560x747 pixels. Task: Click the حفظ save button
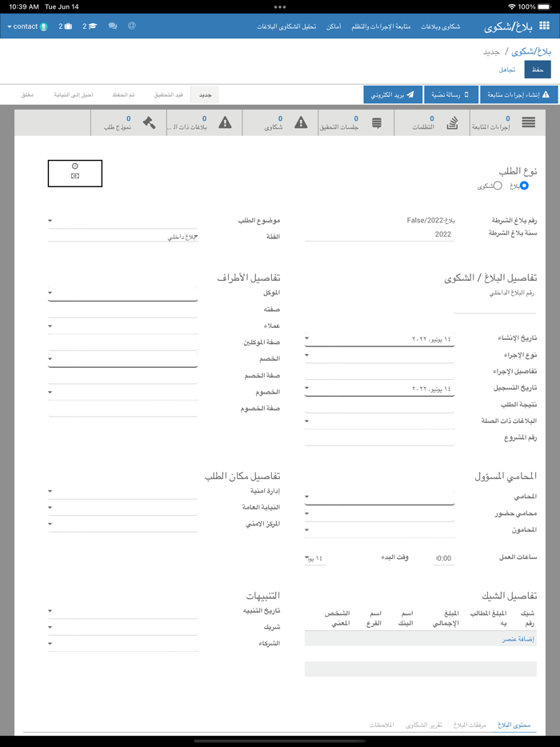(x=538, y=70)
